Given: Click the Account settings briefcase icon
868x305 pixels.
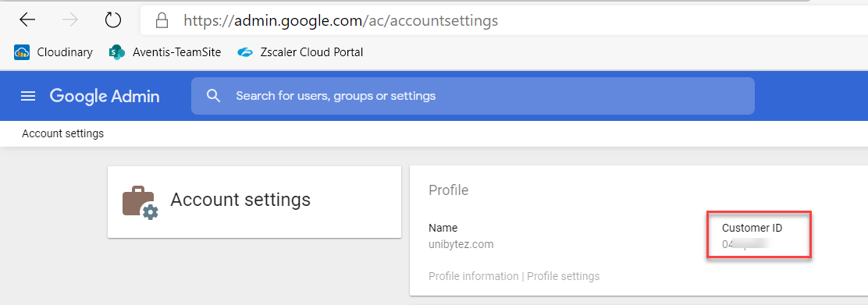Looking at the screenshot, I should (140, 203).
